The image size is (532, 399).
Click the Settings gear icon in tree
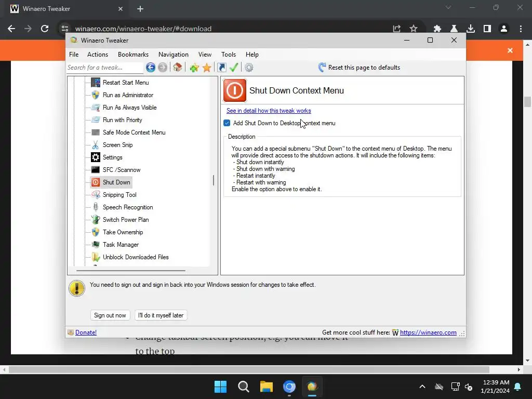(x=96, y=157)
